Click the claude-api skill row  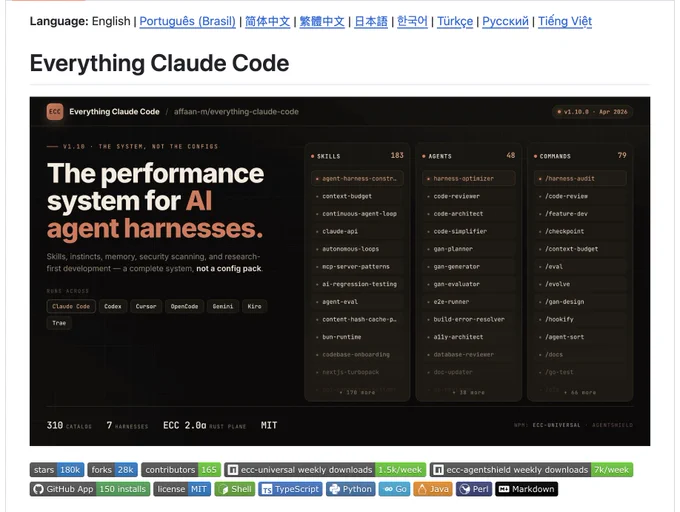point(357,232)
